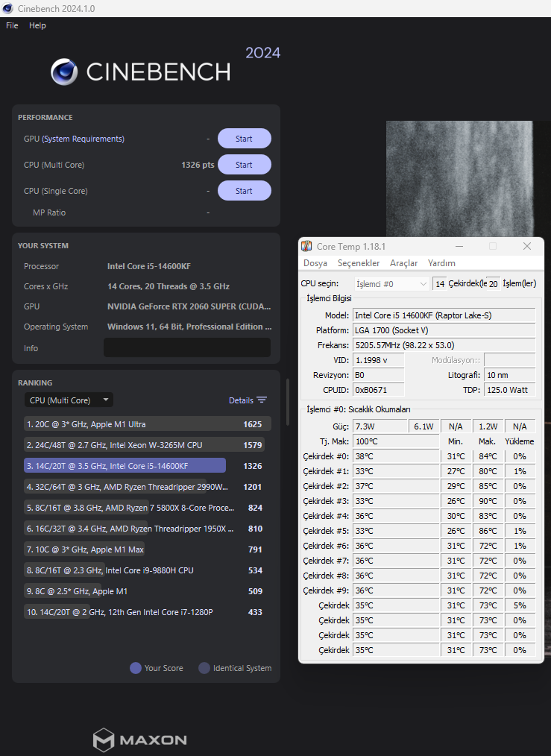551x756 pixels.
Task: Click the Info text field
Action: (x=187, y=347)
